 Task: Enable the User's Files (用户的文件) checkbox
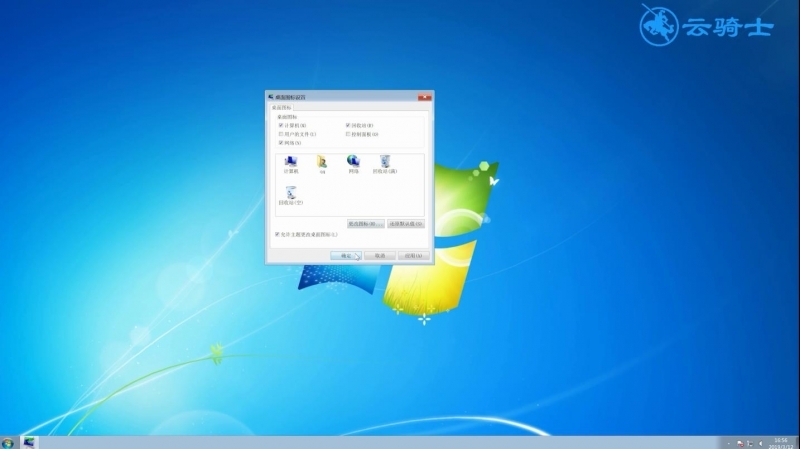tap(281, 134)
